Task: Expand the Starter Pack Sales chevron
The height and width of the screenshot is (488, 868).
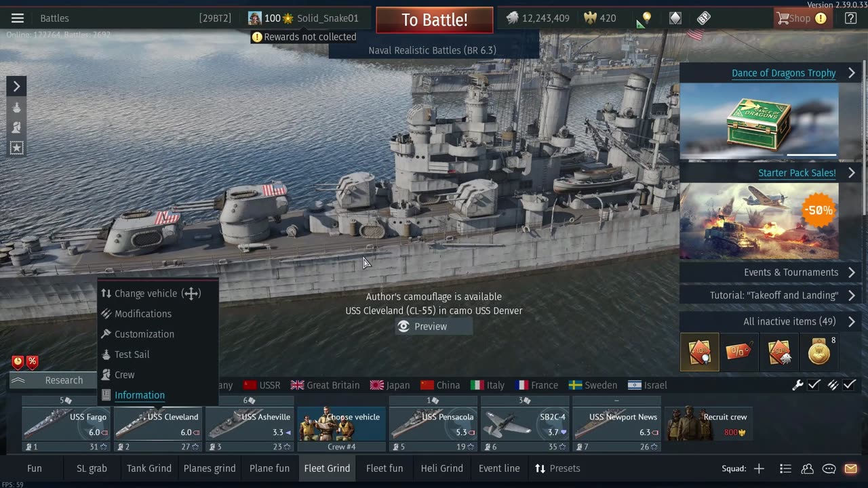Action: pyautogui.click(x=852, y=173)
